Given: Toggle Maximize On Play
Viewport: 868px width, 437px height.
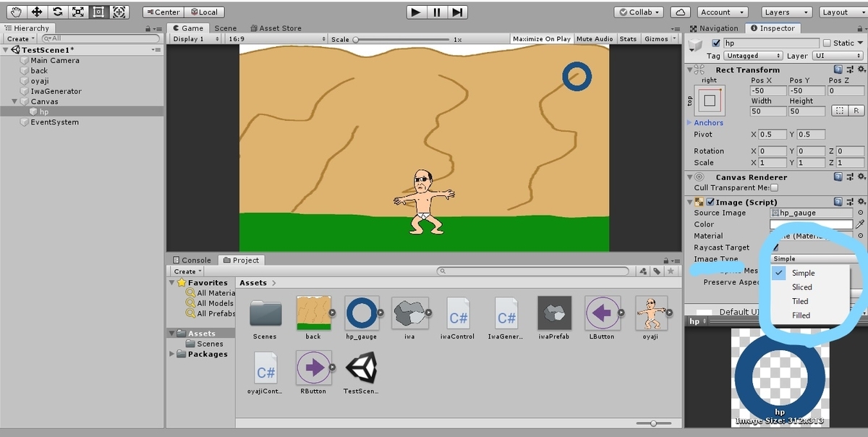Looking at the screenshot, I should click(542, 39).
